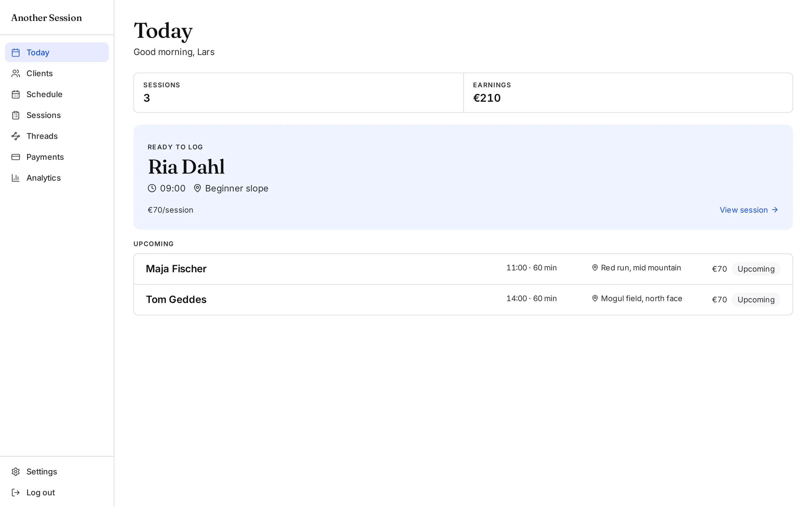Click the Analytics bar chart icon

coord(16,178)
